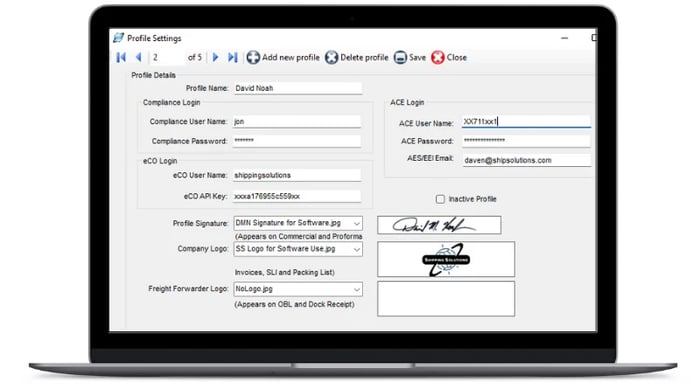
Task: Click the 'Add new profile' label
Action: point(291,57)
